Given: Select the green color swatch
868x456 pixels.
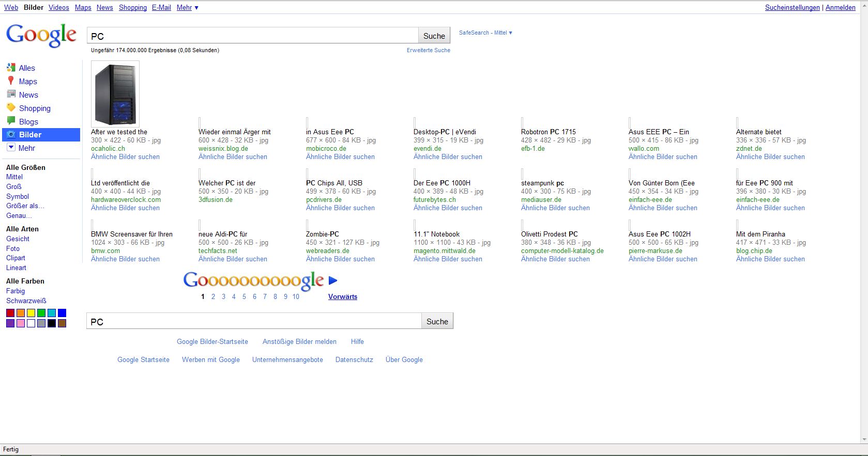Looking at the screenshot, I should tap(41, 313).
